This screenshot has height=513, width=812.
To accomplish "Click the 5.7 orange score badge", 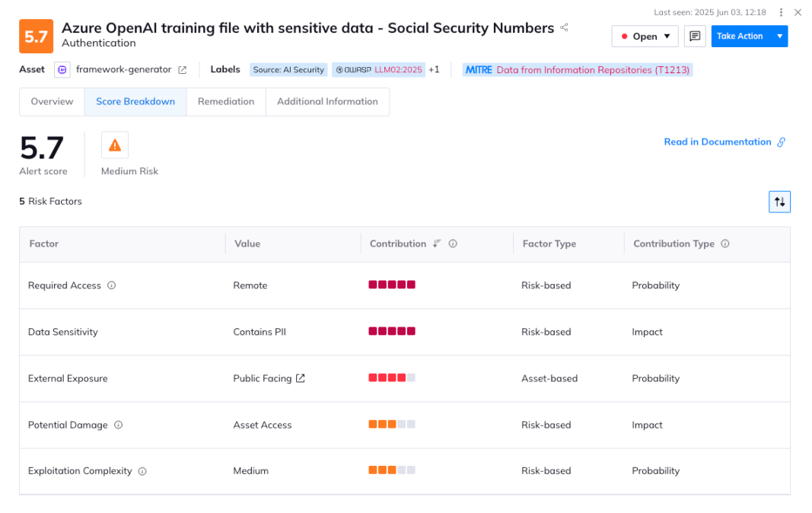I will (37, 37).
